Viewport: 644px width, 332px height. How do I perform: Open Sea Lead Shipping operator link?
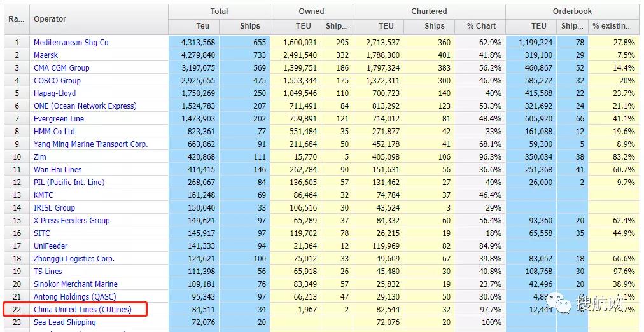click(64, 322)
